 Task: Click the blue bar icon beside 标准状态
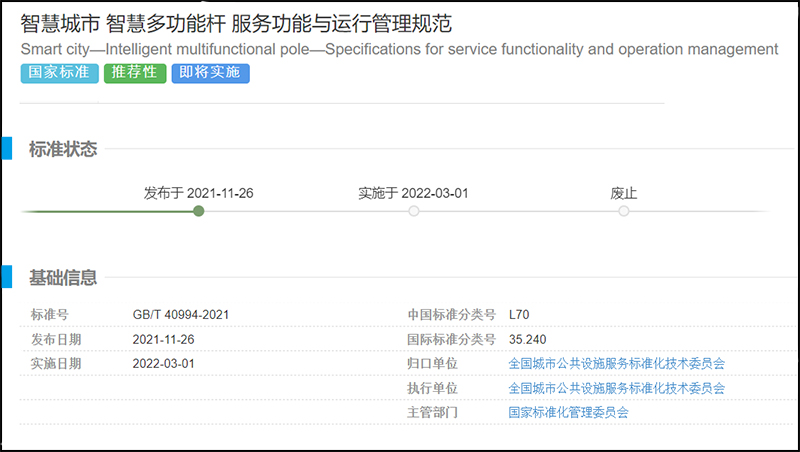pos(6,149)
